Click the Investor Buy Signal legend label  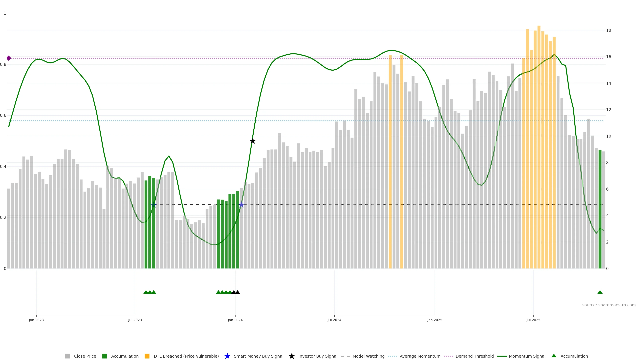(x=318, y=356)
